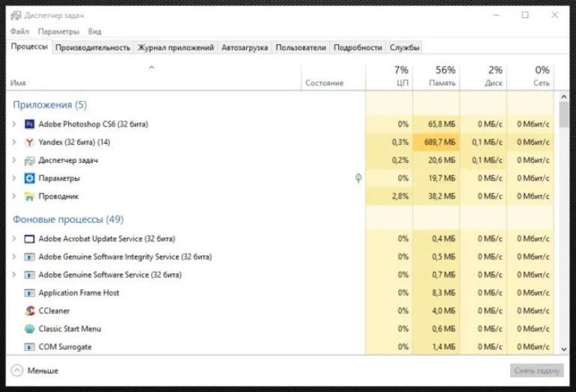
Task: Click the 8,3 МБ memory cell
Action: (436, 293)
